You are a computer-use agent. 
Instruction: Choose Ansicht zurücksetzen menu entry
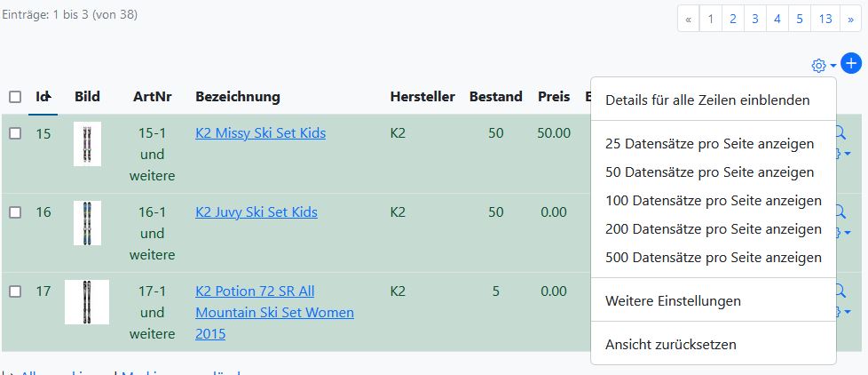671,345
